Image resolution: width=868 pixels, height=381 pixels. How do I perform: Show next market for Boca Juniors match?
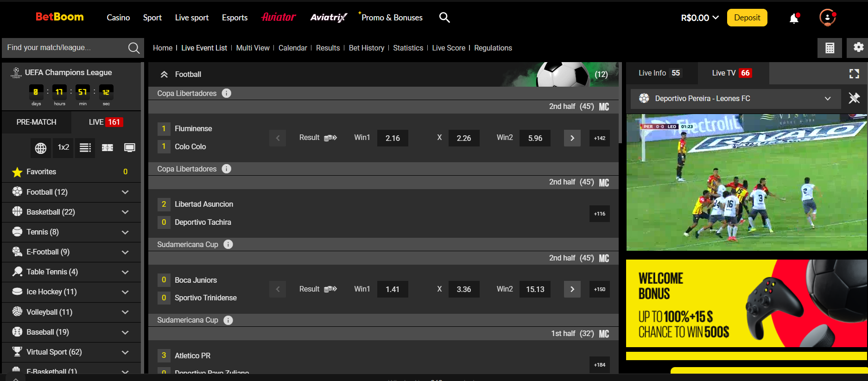tap(572, 289)
